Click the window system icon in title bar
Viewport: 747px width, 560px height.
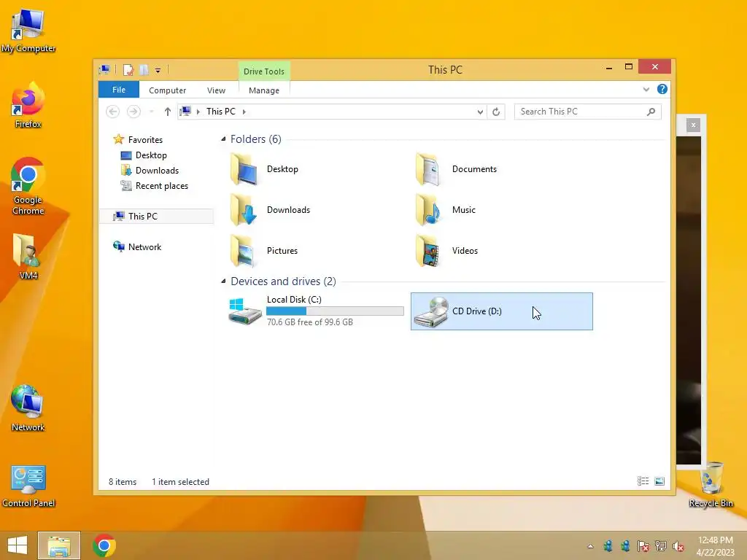[x=104, y=70]
